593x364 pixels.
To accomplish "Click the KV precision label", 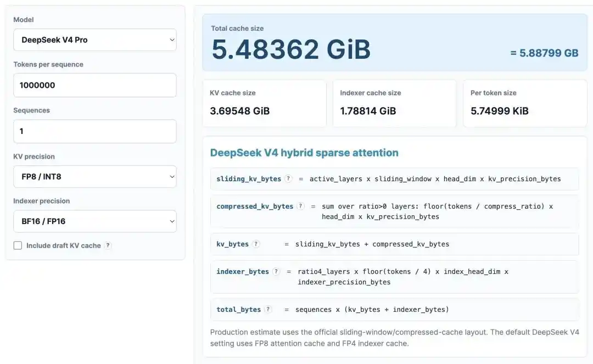I will tap(34, 156).
